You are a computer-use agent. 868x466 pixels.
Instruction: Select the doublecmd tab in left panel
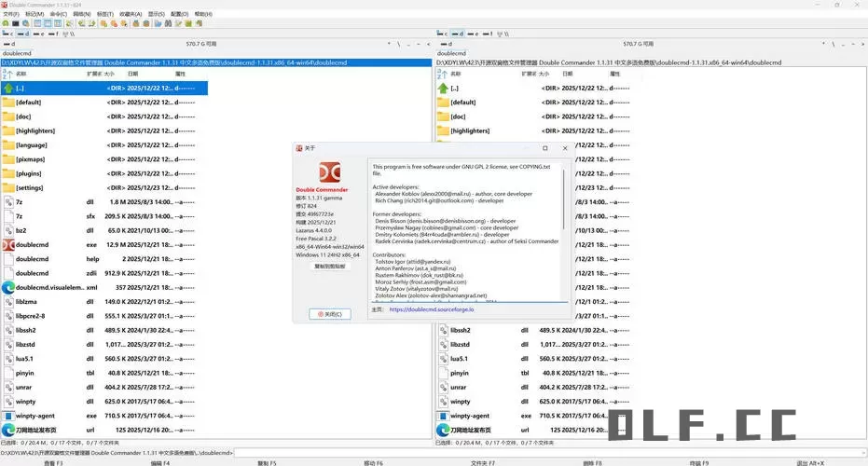point(17,54)
